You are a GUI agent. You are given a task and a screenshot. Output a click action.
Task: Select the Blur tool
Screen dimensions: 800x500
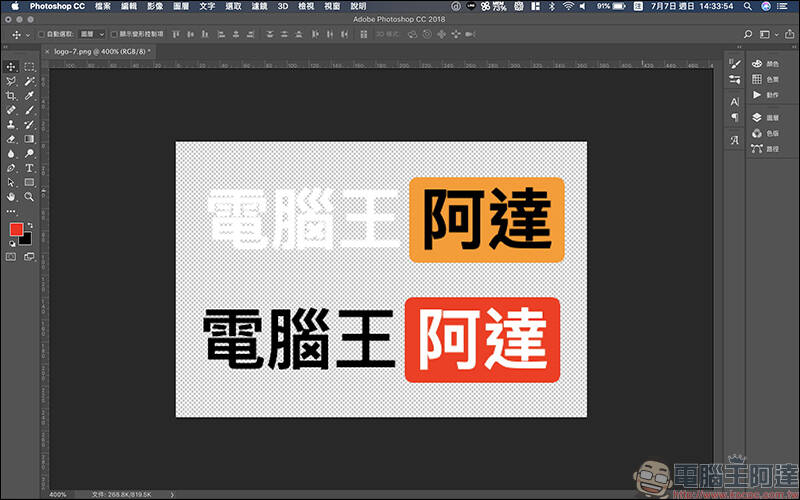click(11, 154)
